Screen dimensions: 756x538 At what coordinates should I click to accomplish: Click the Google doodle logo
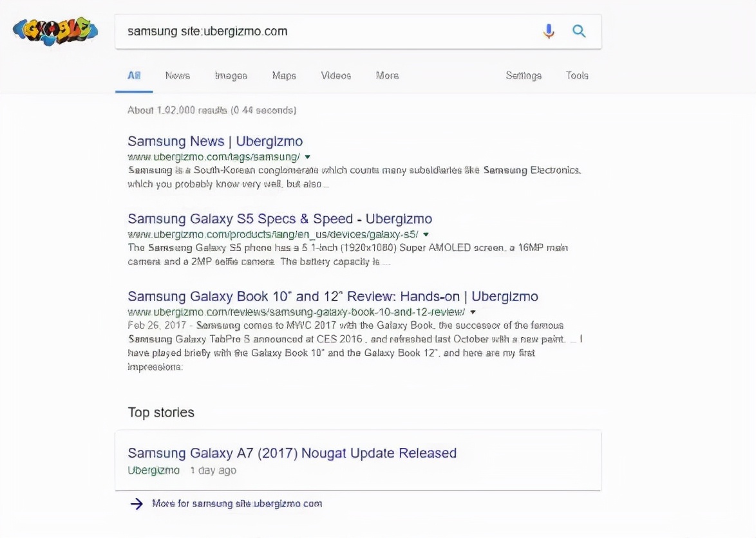pyautogui.click(x=55, y=32)
